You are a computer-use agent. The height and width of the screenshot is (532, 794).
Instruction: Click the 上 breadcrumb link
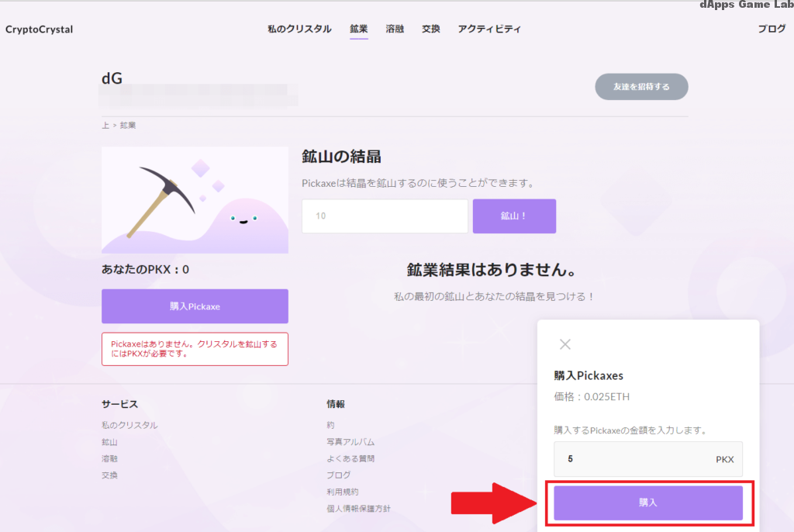pos(105,125)
